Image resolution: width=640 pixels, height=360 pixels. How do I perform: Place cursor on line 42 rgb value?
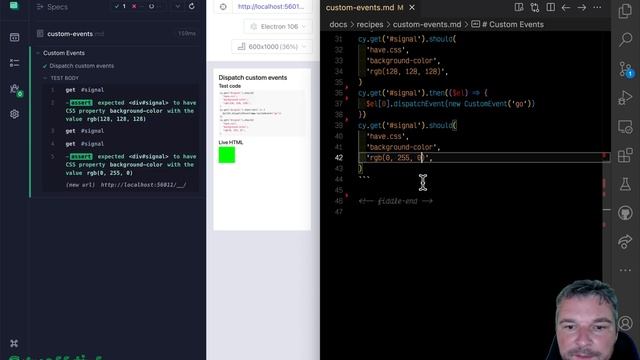pyautogui.click(x=397, y=158)
